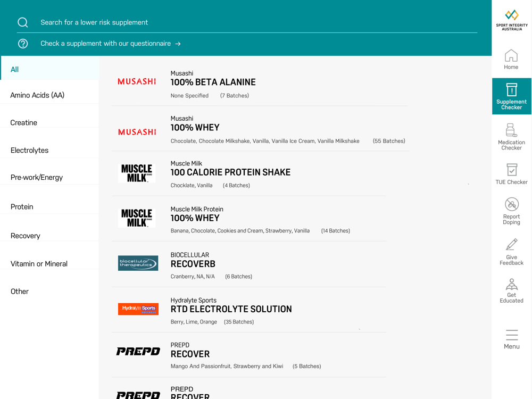Click '(4 Batches)' text
532x399 pixels.
[237, 186]
